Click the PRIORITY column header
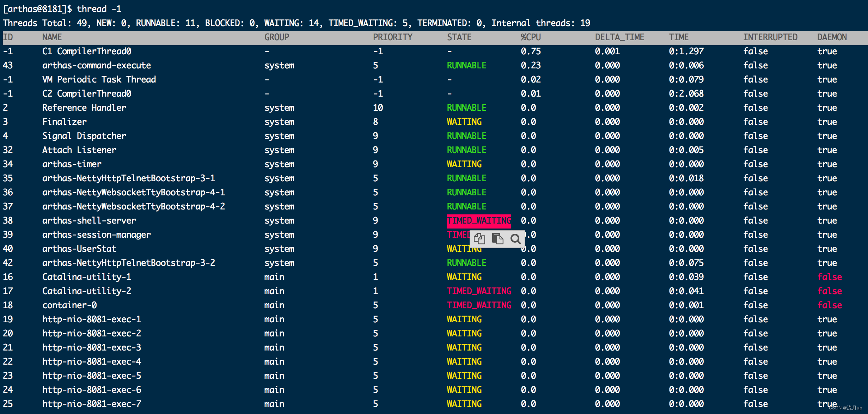Image resolution: width=868 pixels, height=414 pixels. pyautogui.click(x=393, y=37)
